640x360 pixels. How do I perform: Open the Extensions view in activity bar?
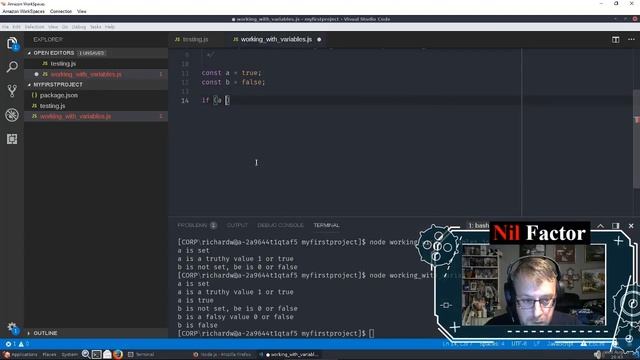pyautogui.click(x=12, y=139)
